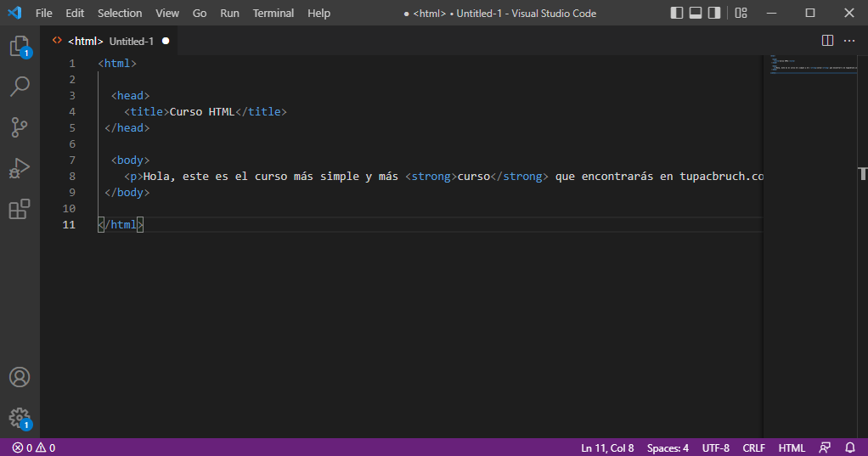868x456 pixels.
Task: Change encoding via UTF-8
Action: point(716,448)
